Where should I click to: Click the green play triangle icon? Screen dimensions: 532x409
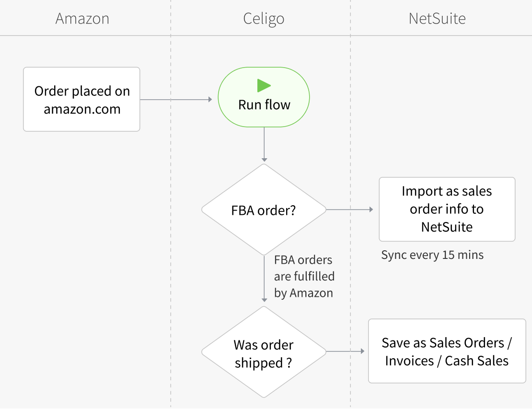(264, 85)
